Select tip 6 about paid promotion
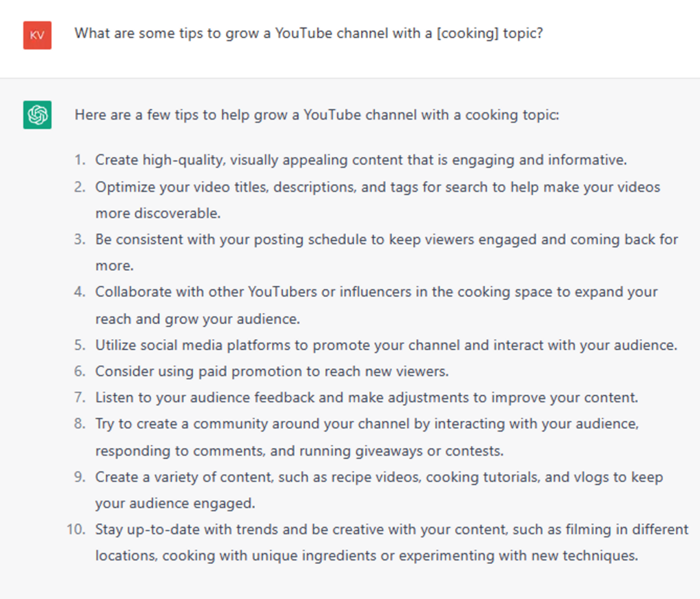700x599 pixels. point(272,371)
